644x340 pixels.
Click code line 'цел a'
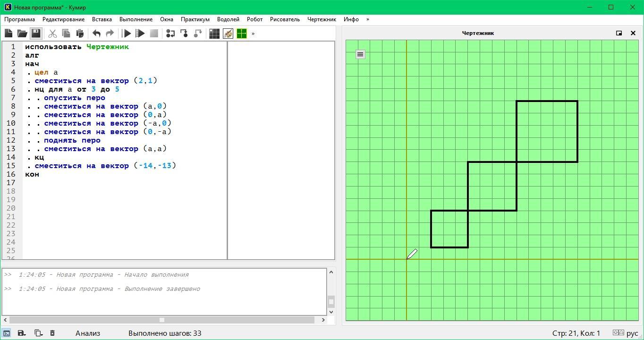[x=46, y=72]
